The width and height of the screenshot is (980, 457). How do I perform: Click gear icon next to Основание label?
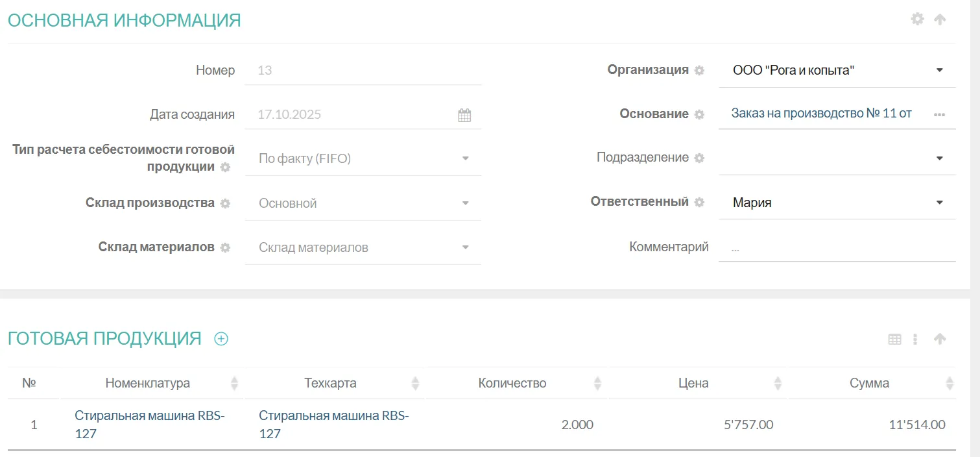699,115
